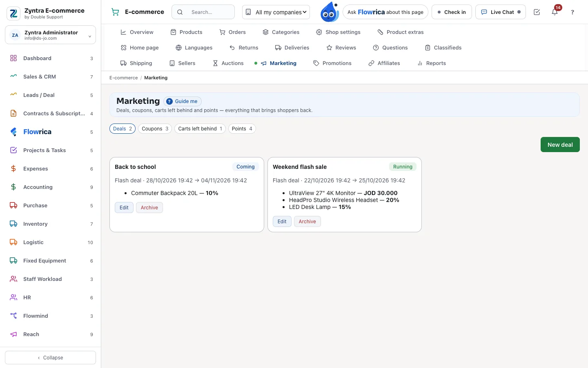Image resolution: width=588 pixels, height=368 pixels.
Task: Click Ask Flowrica about this page
Action: click(385, 12)
